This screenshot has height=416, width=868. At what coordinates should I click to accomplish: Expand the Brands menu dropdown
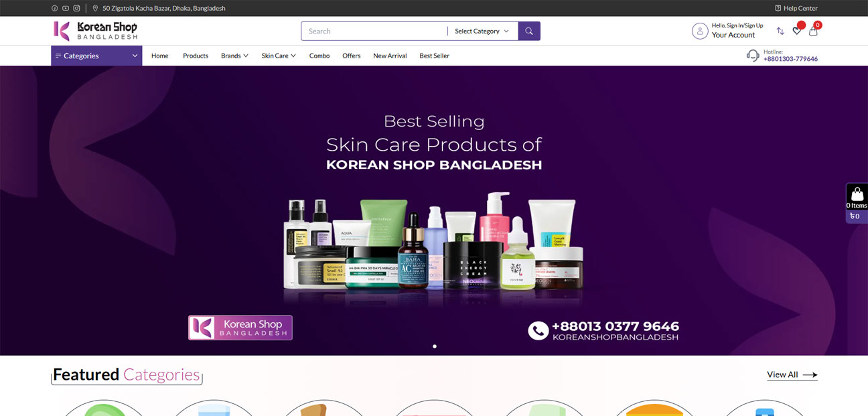click(x=234, y=56)
